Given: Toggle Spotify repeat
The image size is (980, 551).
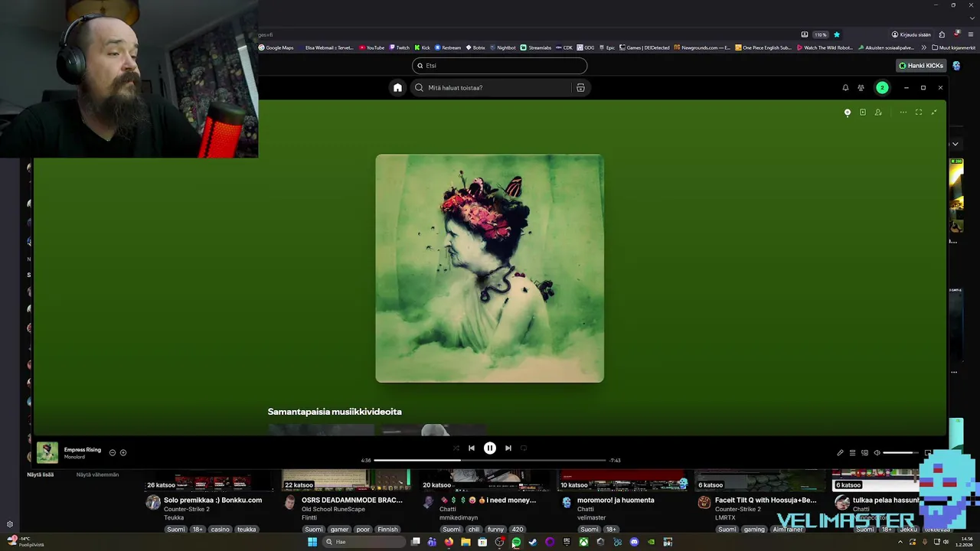Looking at the screenshot, I should pos(524,448).
